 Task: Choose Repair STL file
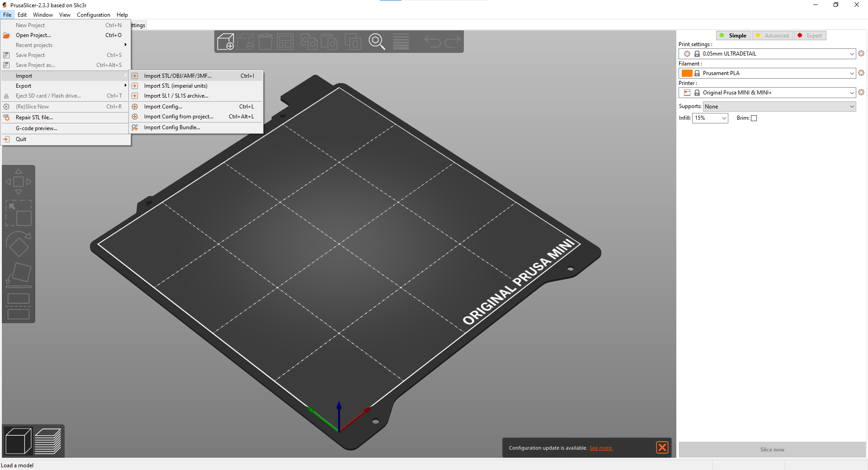click(65, 117)
